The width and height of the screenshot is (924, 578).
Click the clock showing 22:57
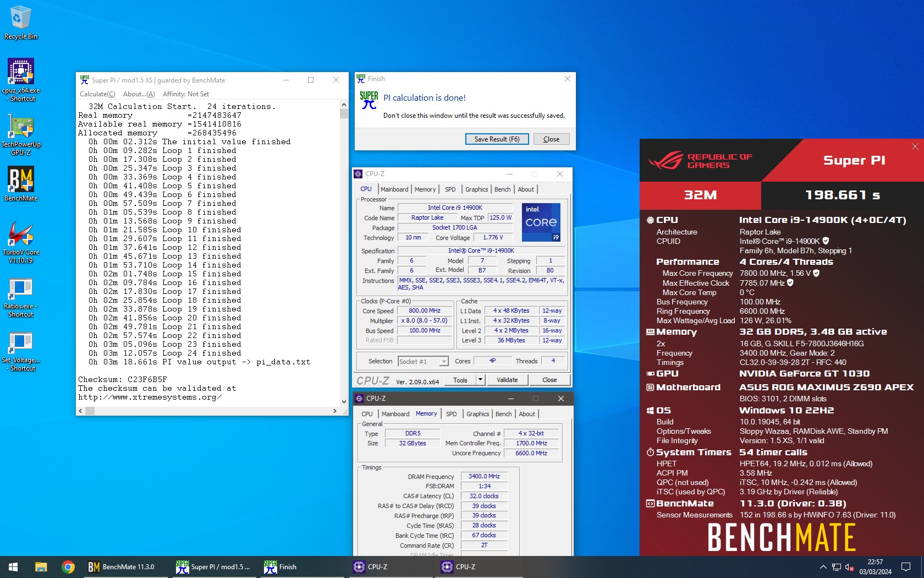pos(875,562)
